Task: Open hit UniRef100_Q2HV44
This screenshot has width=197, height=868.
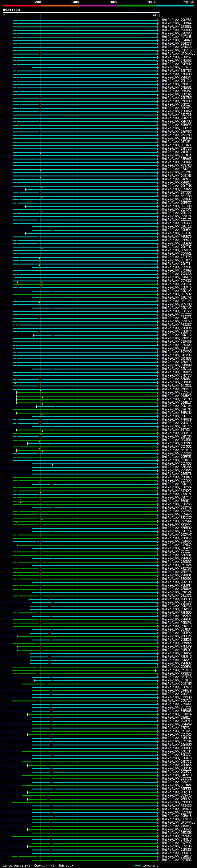Action: pos(177,23)
